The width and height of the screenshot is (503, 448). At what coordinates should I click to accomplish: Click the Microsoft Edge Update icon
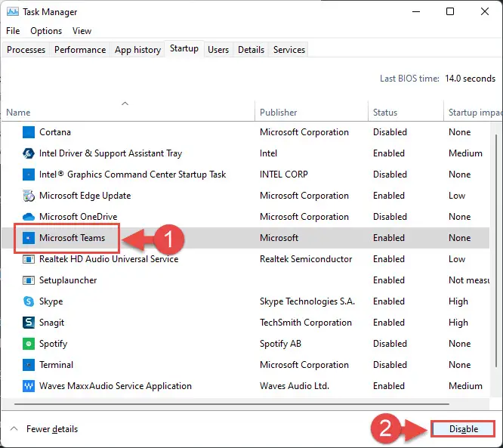(x=29, y=196)
